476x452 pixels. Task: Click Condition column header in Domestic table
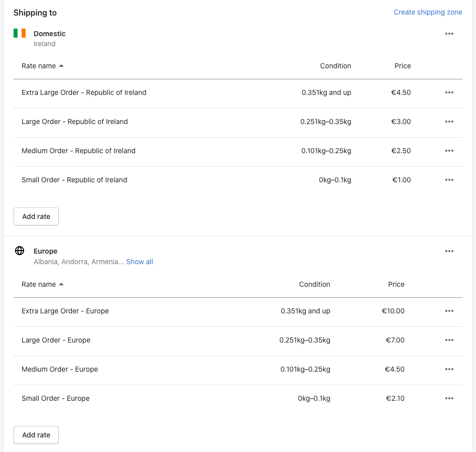pos(335,66)
